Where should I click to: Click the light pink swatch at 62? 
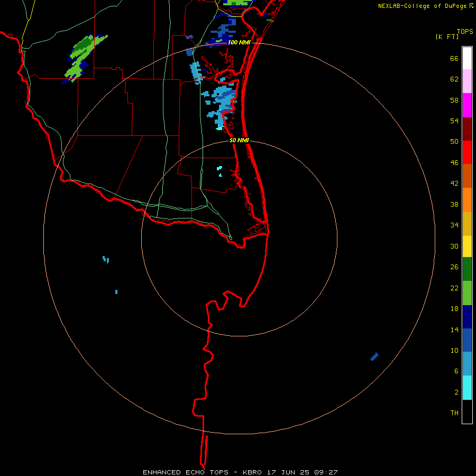pyautogui.click(x=467, y=81)
